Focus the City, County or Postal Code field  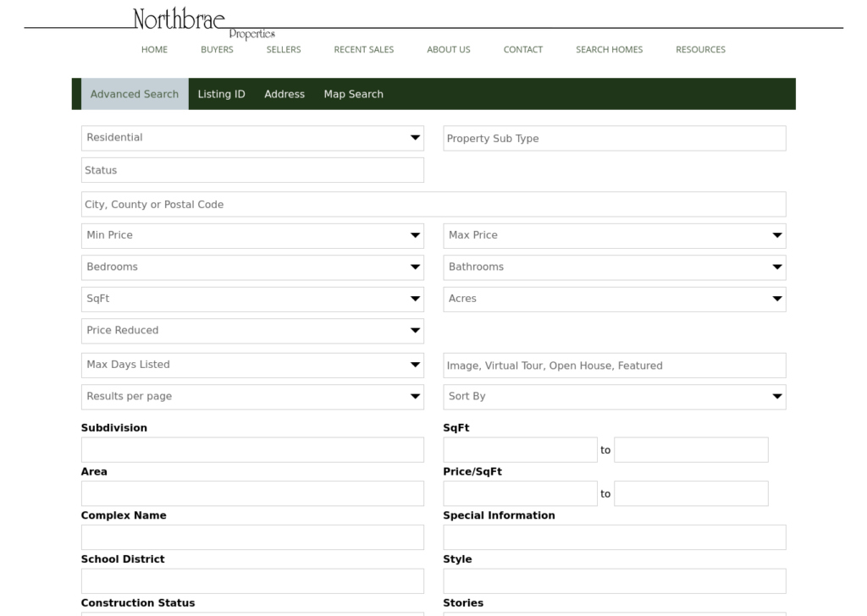[433, 205]
